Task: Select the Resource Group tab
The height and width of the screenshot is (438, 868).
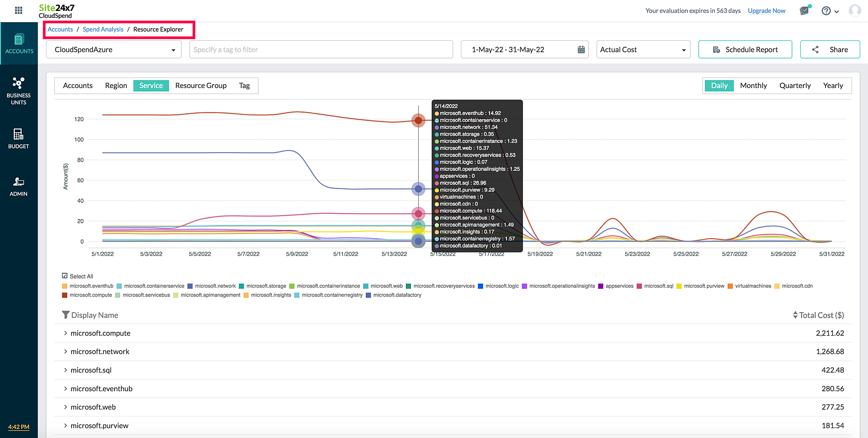Action: pos(201,85)
